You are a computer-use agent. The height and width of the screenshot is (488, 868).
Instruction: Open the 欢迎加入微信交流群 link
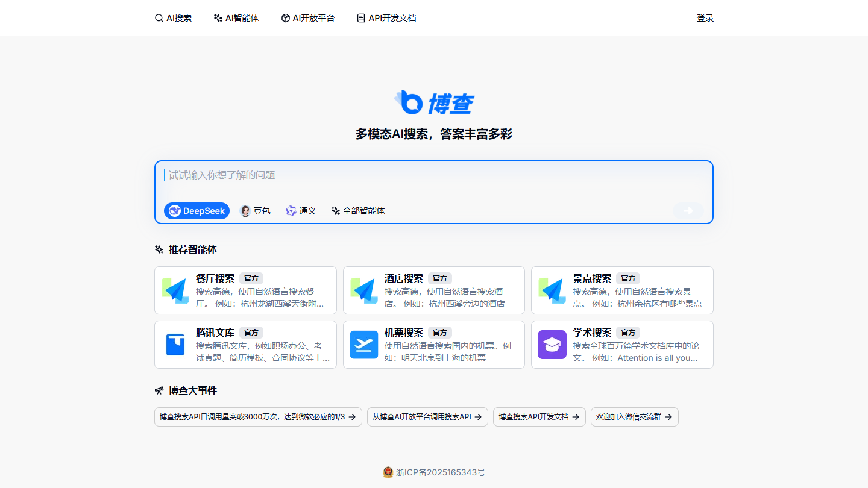[x=635, y=417]
